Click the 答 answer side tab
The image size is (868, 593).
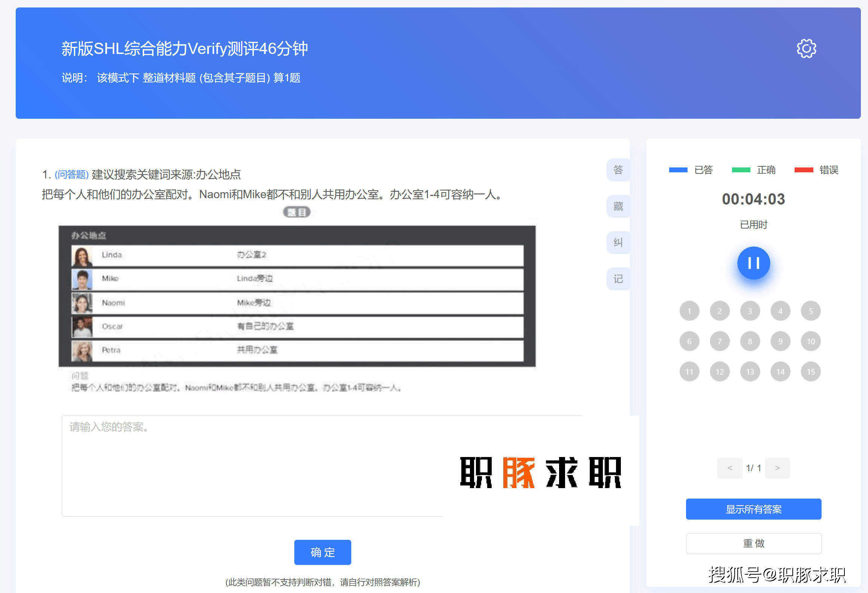(x=618, y=170)
